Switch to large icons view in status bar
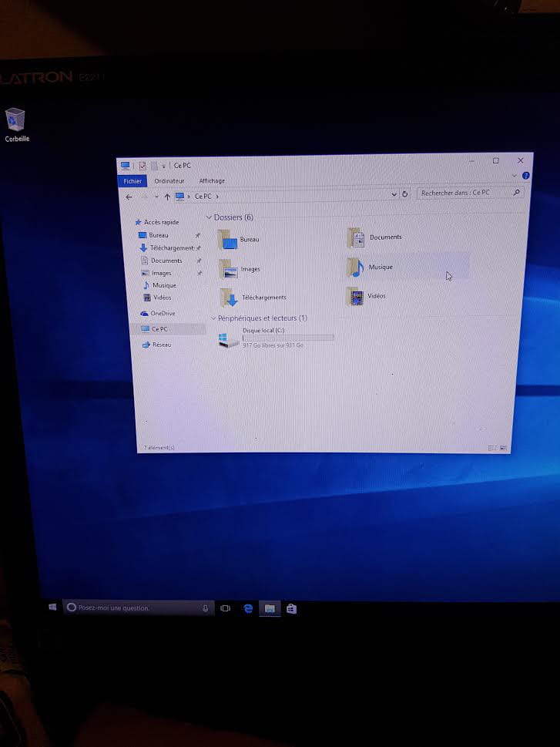 [503, 448]
